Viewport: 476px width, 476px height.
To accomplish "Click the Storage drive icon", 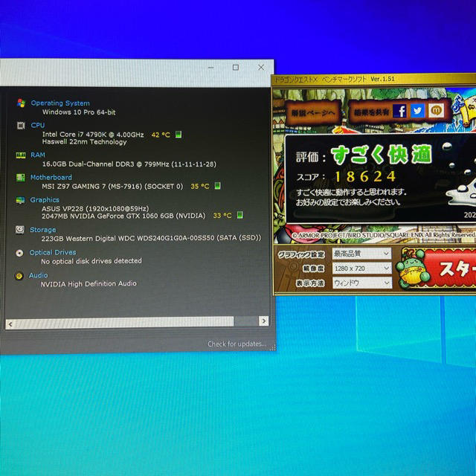I will click(20, 230).
